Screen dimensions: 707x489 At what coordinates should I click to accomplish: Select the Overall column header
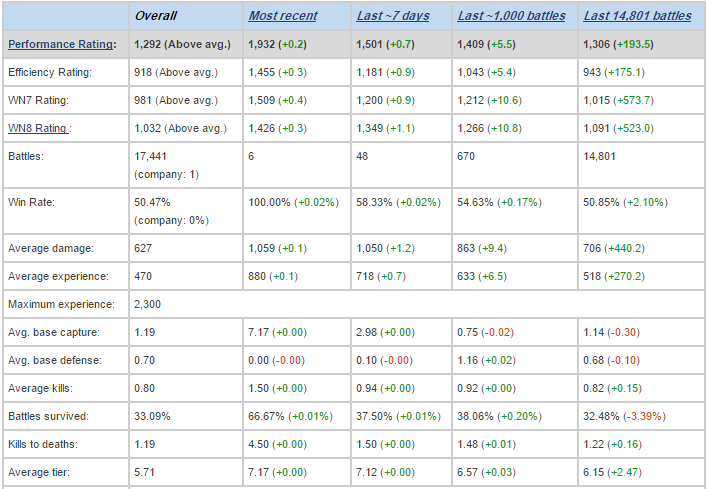[156, 16]
